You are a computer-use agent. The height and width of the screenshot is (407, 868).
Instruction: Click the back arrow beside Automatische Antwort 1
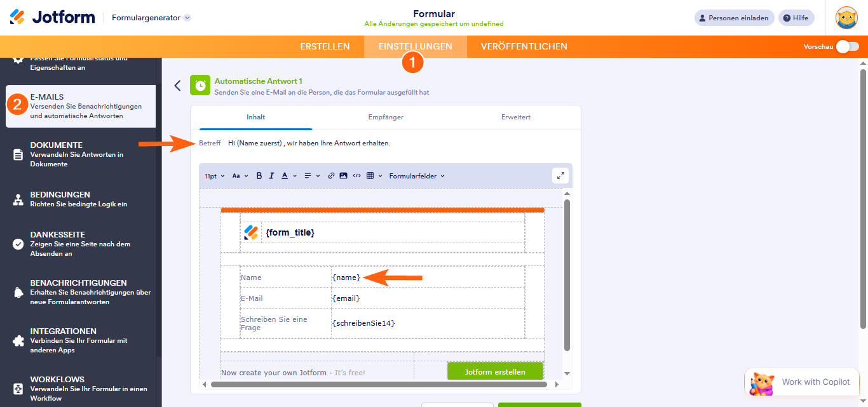[178, 86]
